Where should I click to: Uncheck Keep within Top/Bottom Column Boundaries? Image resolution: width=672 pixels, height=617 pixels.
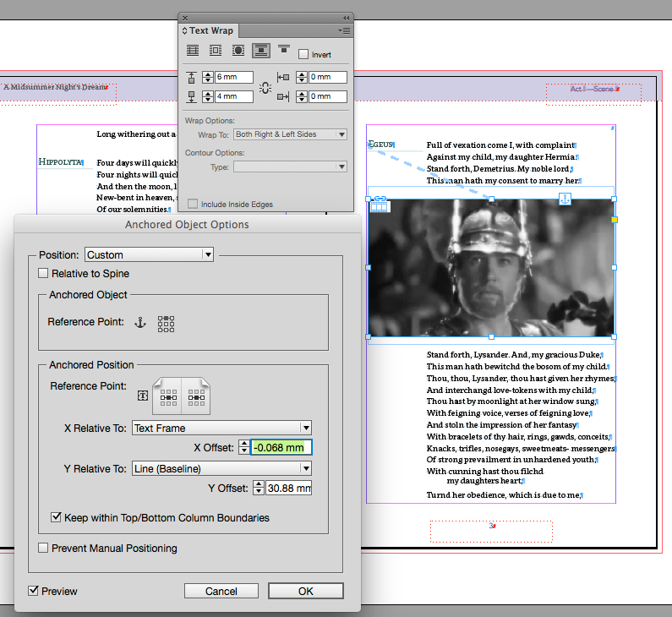pos(56,517)
